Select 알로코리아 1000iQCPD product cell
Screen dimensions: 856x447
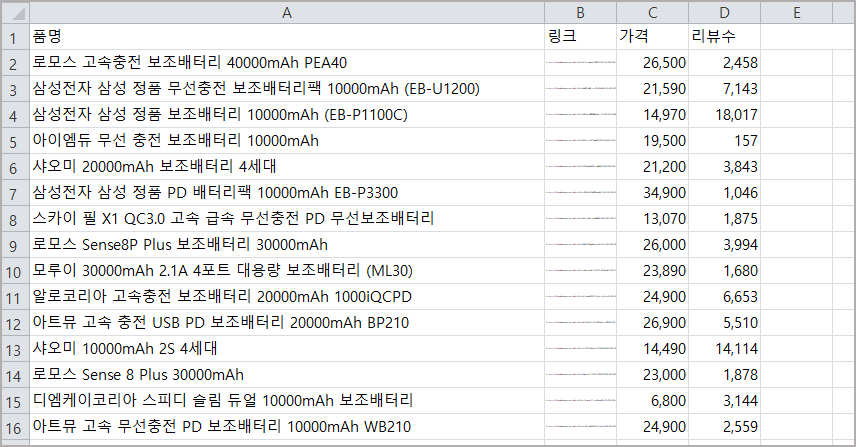287,297
